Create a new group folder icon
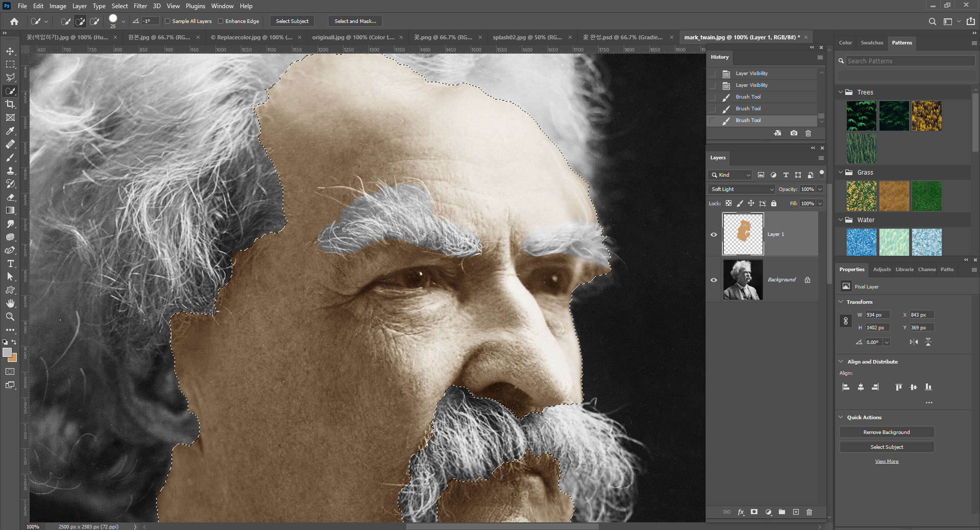The width and height of the screenshot is (980, 530). pos(782,512)
